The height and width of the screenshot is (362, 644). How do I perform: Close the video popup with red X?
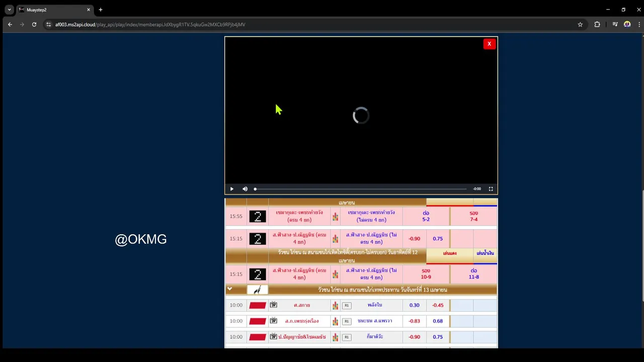point(489,44)
